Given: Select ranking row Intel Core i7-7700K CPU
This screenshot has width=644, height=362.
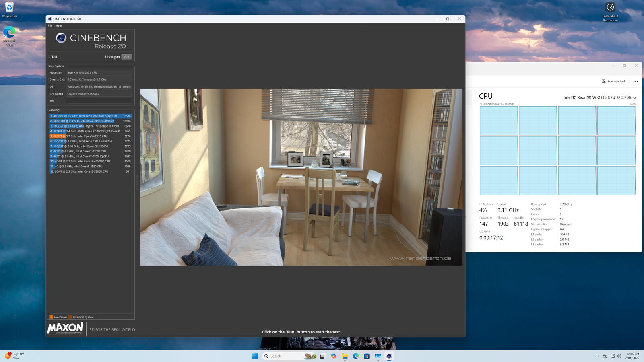Looking at the screenshot, I should click(91, 151).
